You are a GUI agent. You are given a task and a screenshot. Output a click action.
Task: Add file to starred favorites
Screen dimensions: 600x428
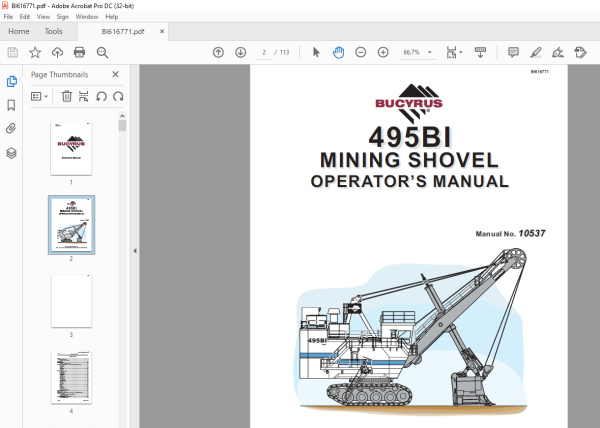pos(35,52)
